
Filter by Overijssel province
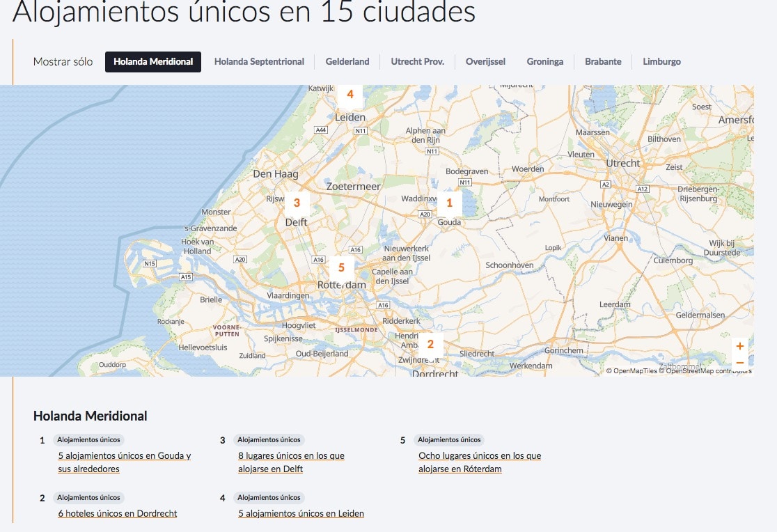(x=486, y=62)
